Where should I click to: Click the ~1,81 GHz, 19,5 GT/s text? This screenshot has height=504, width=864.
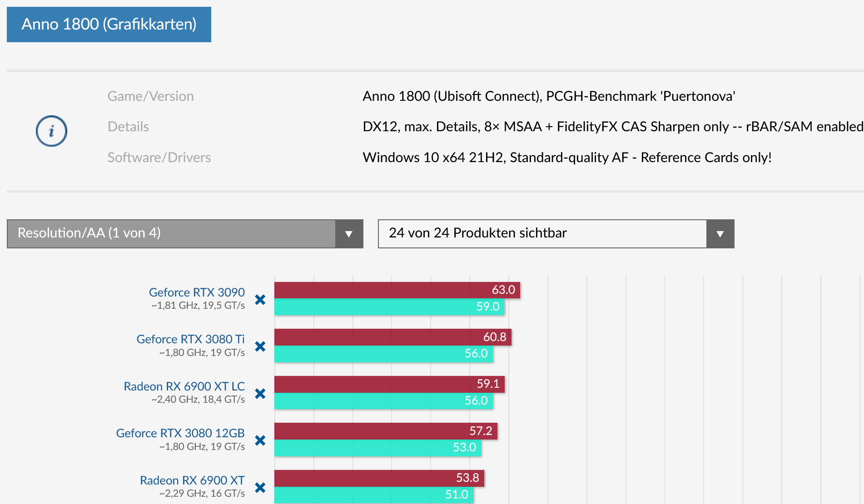[x=198, y=306]
